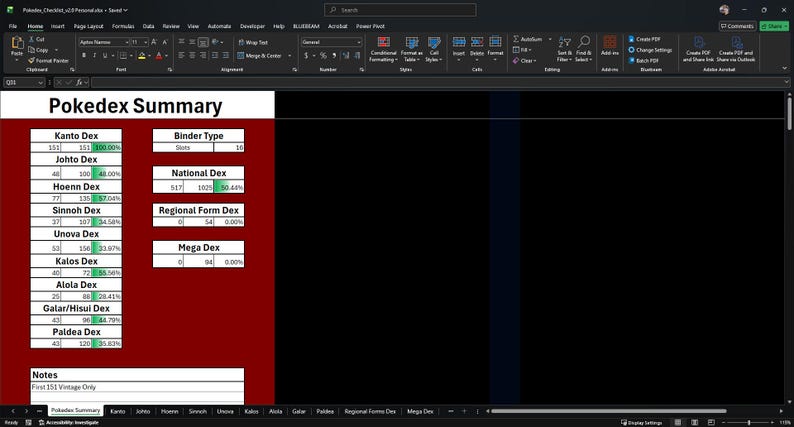Viewport: 794px width, 427px height.
Task: Open the Comments button
Action: [737, 26]
